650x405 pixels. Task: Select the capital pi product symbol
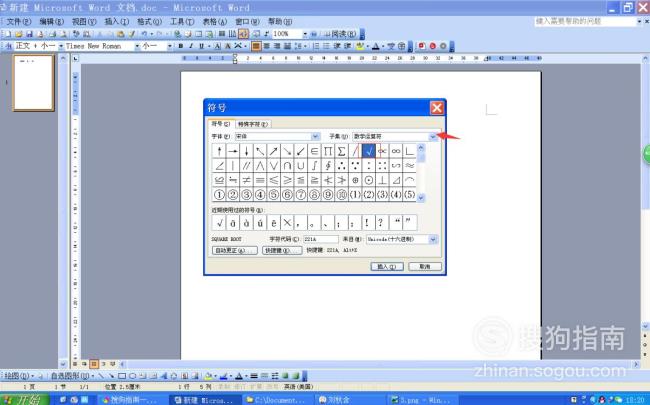[x=327, y=151]
